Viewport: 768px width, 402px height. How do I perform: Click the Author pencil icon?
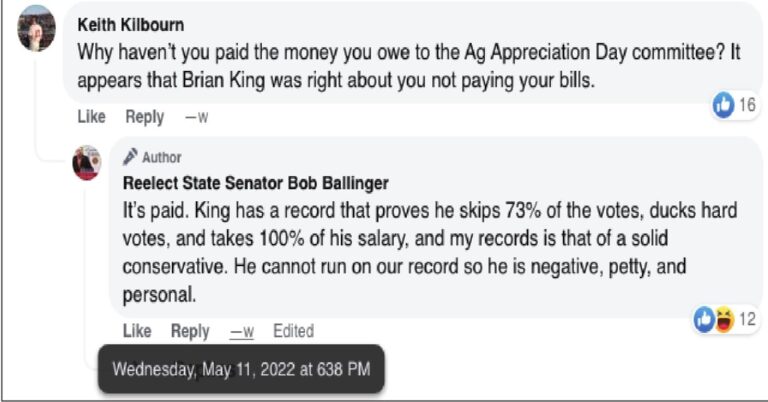tap(129, 158)
